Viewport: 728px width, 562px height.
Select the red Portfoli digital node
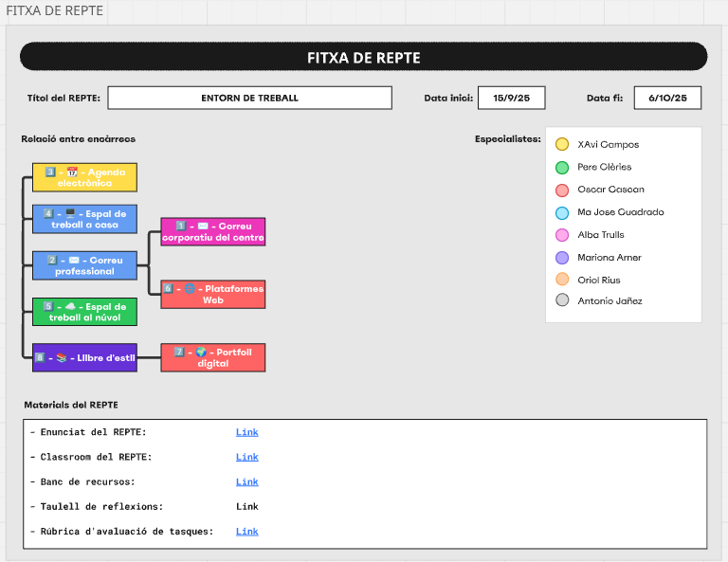[212, 357]
